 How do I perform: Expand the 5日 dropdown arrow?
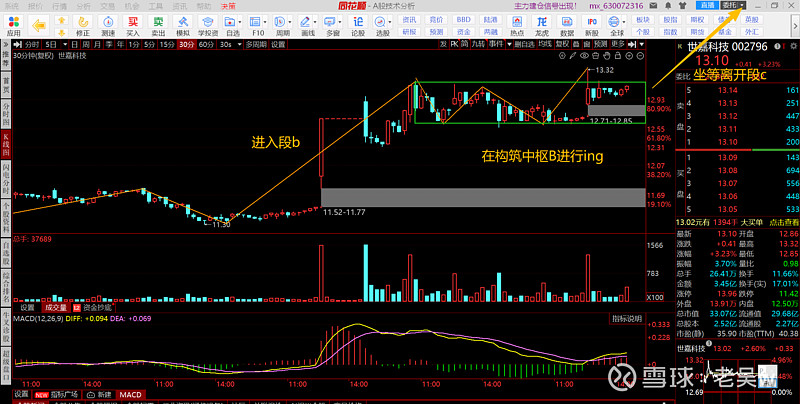(65, 44)
